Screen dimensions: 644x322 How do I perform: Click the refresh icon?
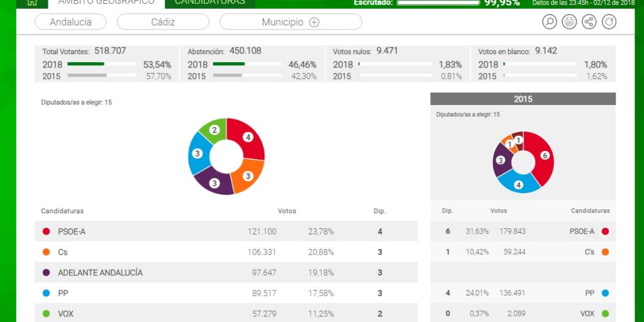point(609,22)
